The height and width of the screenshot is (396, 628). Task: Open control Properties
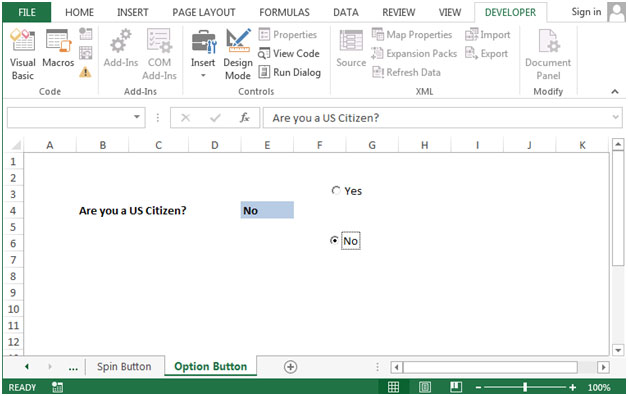point(288,34)
